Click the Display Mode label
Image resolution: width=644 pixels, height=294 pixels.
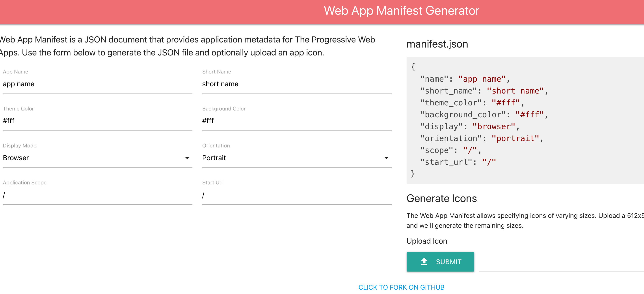(x=19, y=146)
